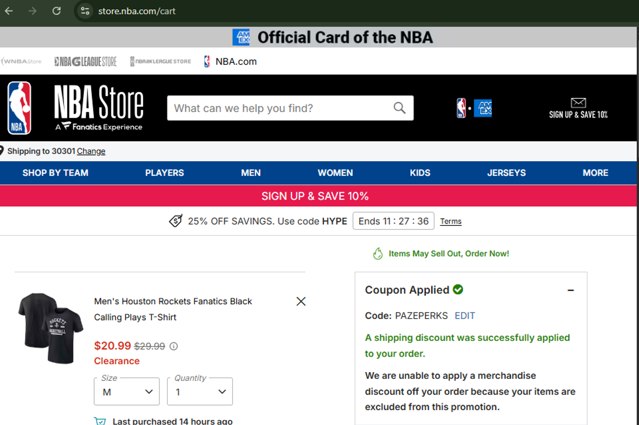Click the Rockets T-Shirt product thumbnail
Viewport: 639px width, 425px height.
point(51,328)
